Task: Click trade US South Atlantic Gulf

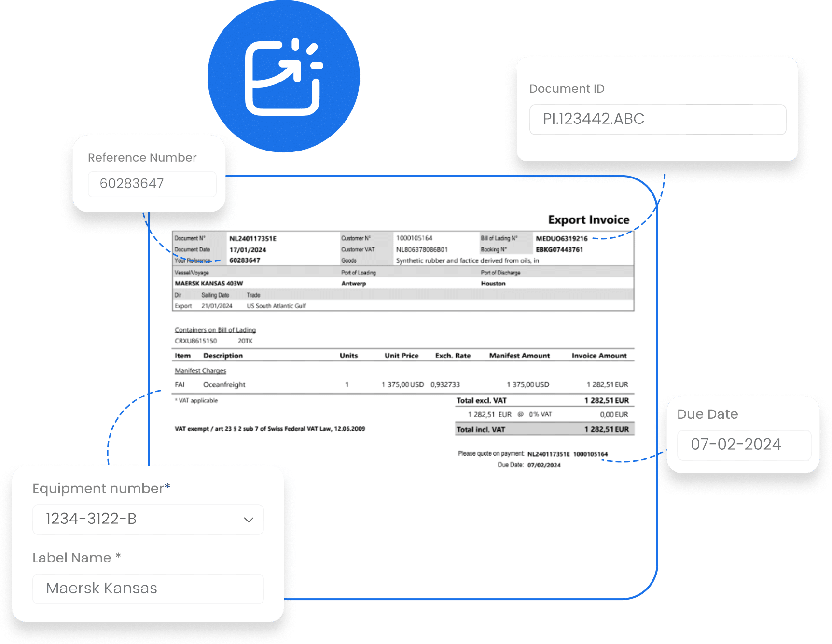Action: click(x=276, y=306)
